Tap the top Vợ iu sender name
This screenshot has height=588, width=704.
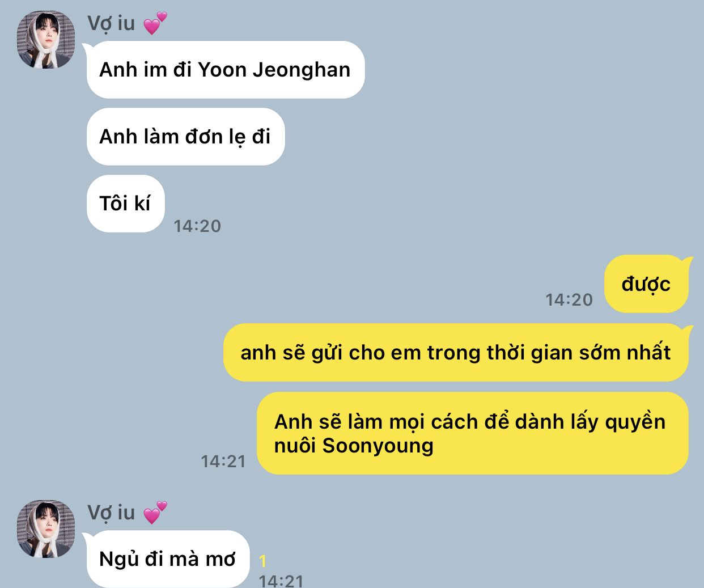tap(111, 23)
